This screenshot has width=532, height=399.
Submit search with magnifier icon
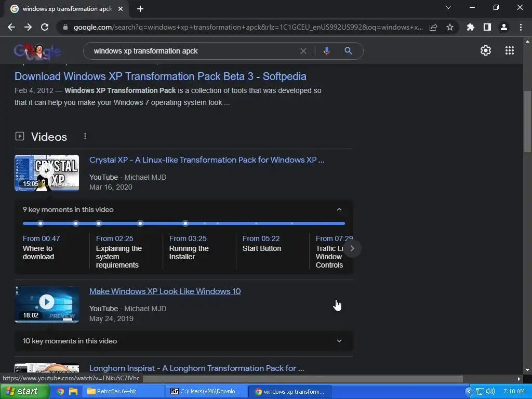coord(348,51)
